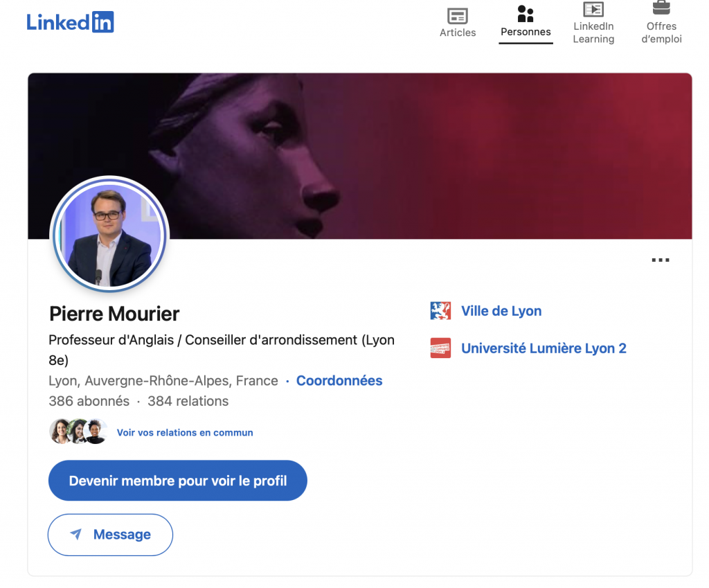
Task: Open Université Lumière Lyon 2 link
Action: click(544, 348)
